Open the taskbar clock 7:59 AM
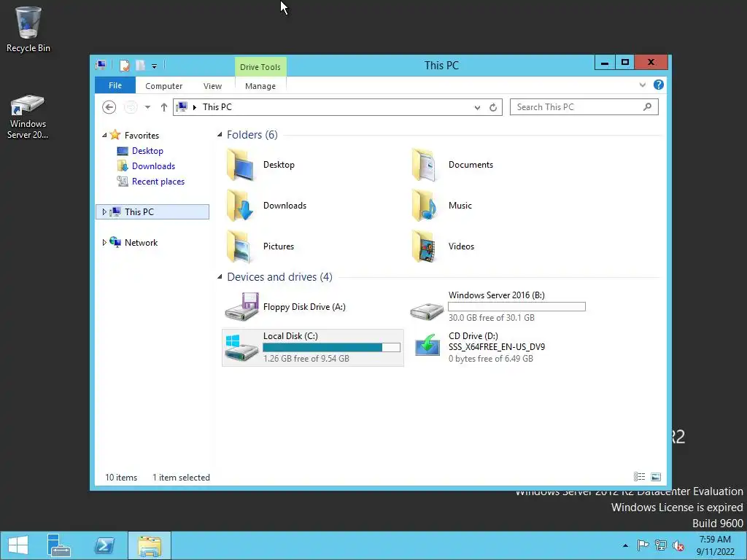The width and height of the screenshot is (747, 560). pyautogui.click(x=715, y=545)
